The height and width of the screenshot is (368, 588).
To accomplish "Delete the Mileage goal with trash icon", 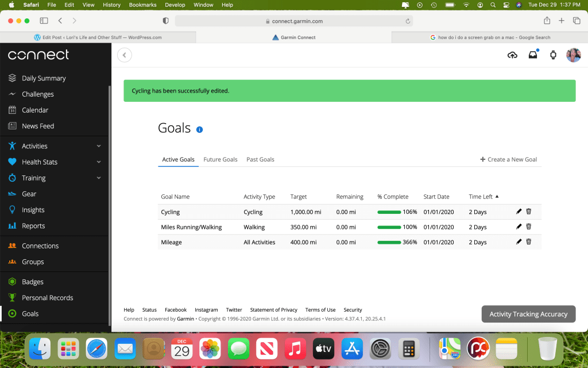I will [x=529, y=242].
